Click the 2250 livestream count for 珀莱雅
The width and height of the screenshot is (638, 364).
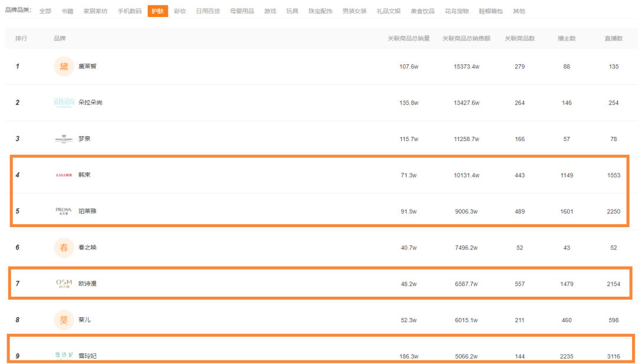[x=614, y=211]
